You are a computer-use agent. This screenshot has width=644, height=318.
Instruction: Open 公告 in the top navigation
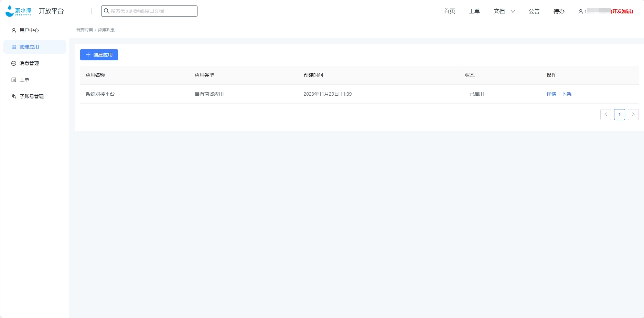[534, 11]
